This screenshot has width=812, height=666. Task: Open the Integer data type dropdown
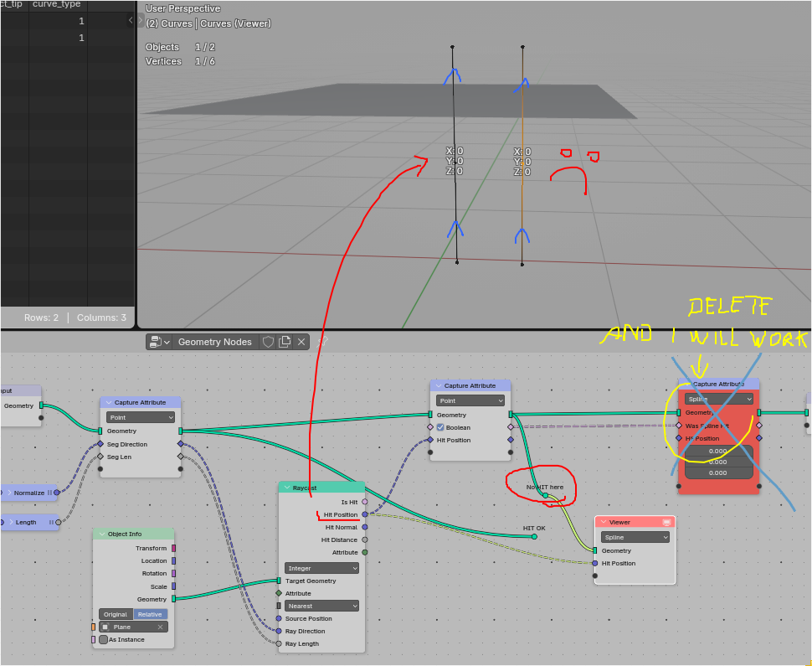(321, 568)
